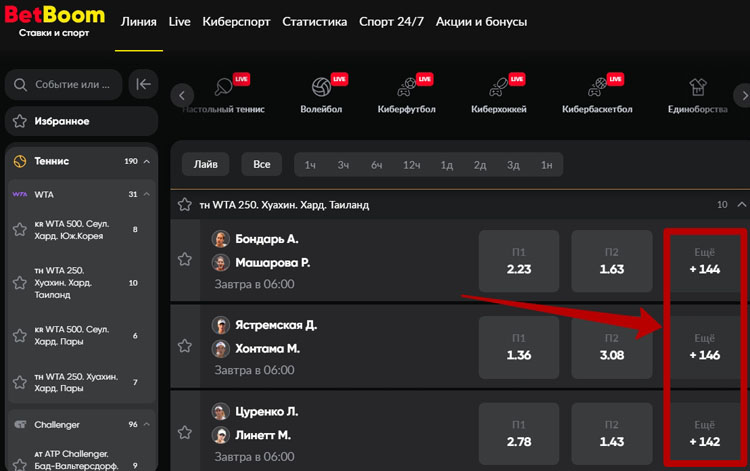Image resolution: width=750 pixels, height=471 pixels.
Task: Favorite the Бондарь – Машарова match
Action: pos(185,260)
